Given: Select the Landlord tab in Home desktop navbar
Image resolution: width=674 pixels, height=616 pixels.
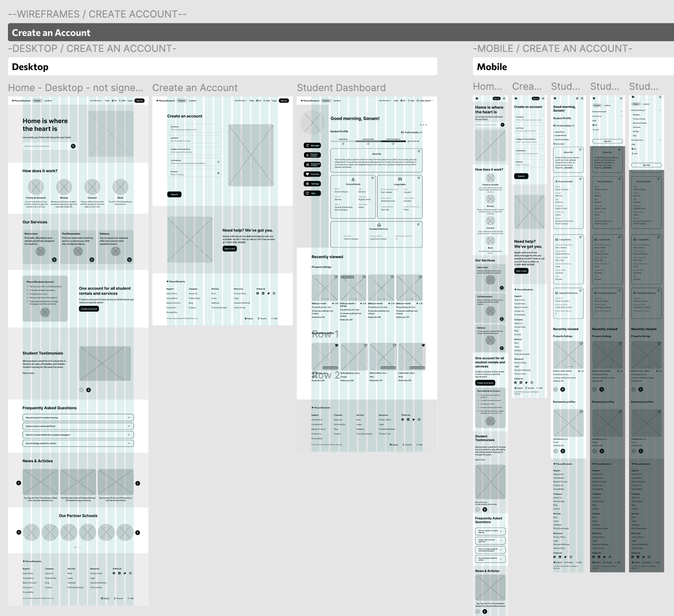Looking at the screenshot, I should click(x=48, y=101).
